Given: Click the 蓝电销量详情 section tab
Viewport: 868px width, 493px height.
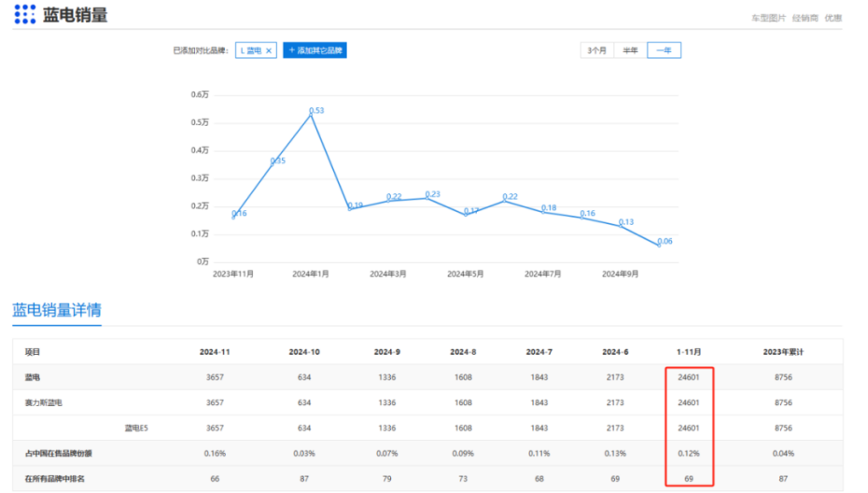Looking at the screenshot, I should coord(57,310).
